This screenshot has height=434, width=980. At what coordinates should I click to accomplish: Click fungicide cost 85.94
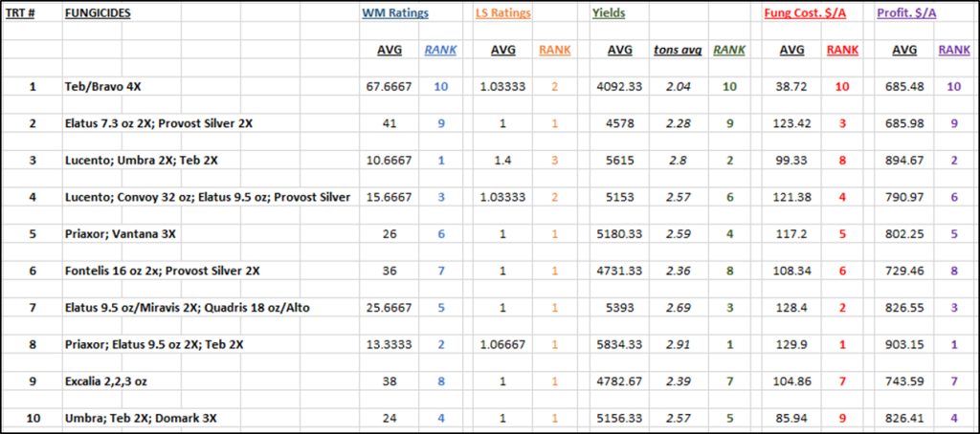pyautogui.click(x=791, y=419)
